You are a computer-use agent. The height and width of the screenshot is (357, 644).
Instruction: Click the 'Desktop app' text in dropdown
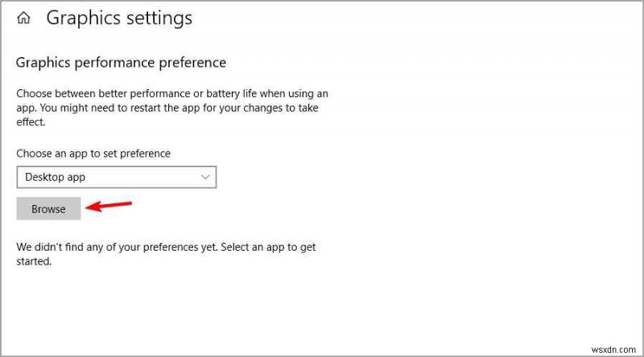click(x=56, y=177)
